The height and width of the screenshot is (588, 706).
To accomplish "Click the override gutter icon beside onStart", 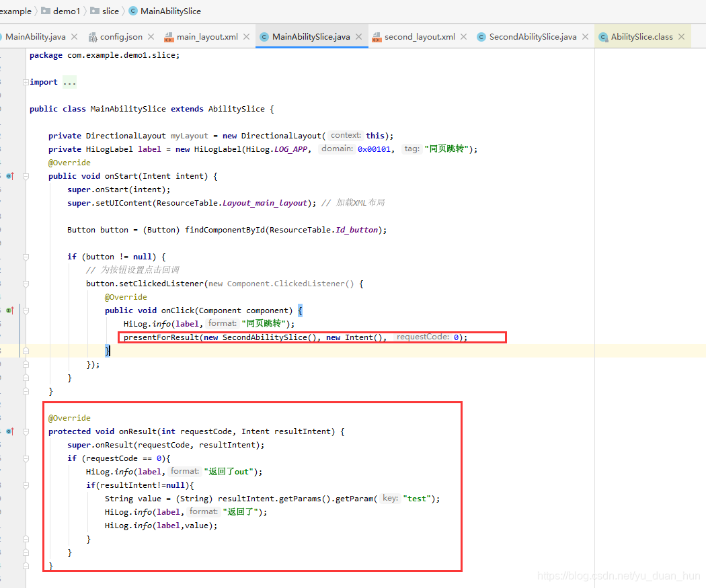I will (x=10, y=176).
